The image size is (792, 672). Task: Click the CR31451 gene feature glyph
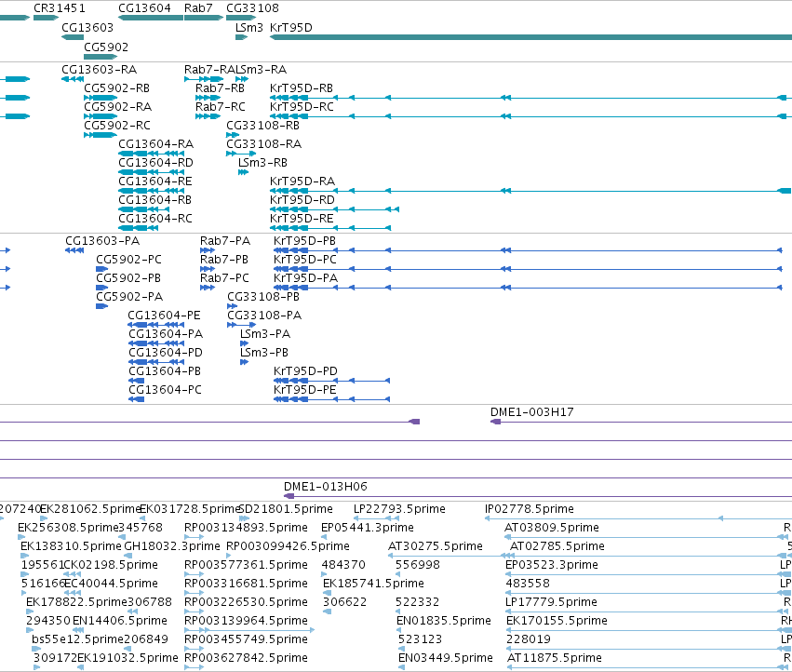(x=46, y=18)
